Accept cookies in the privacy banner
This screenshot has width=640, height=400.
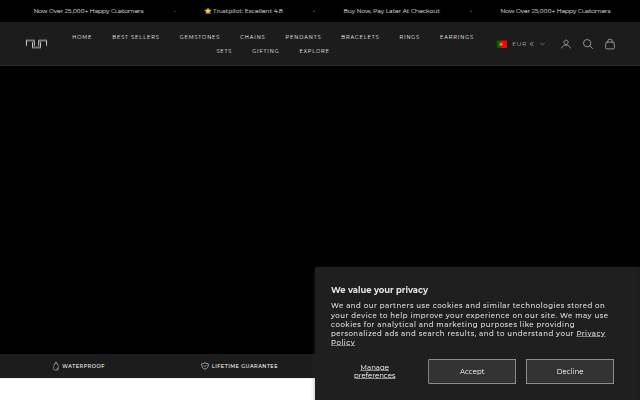[472, 371]
